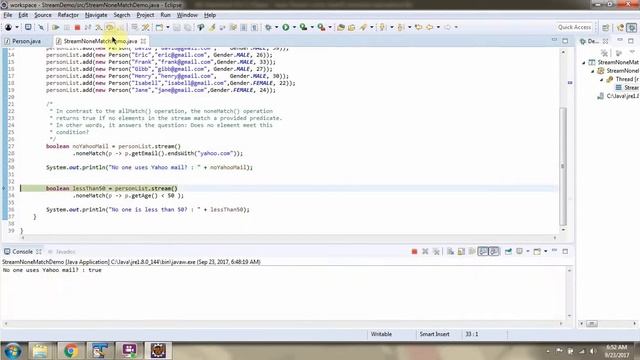The width and height of the screenshot is (640, 360).
Task: Click the Step Over icon
Action: click(109, 27)
